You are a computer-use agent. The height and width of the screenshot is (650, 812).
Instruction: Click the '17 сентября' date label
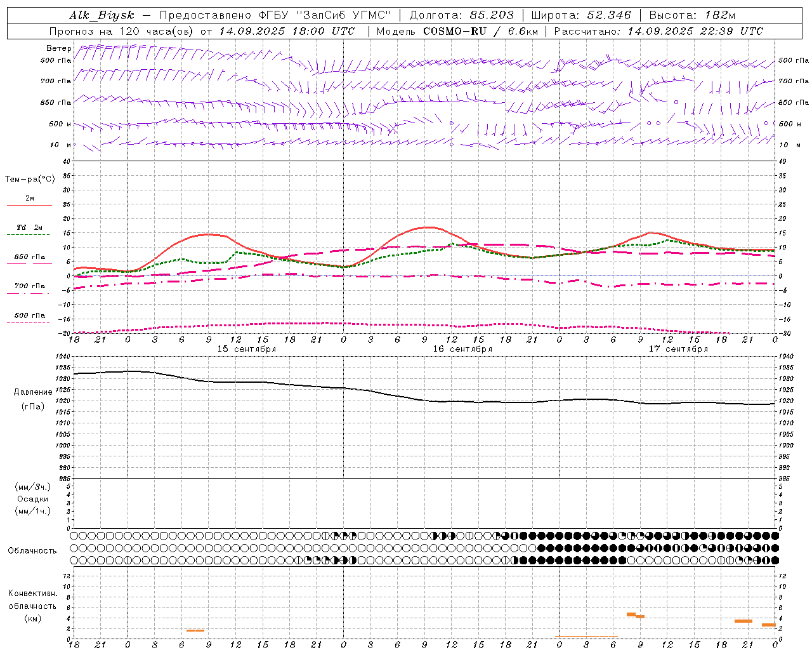coord(678,349)
